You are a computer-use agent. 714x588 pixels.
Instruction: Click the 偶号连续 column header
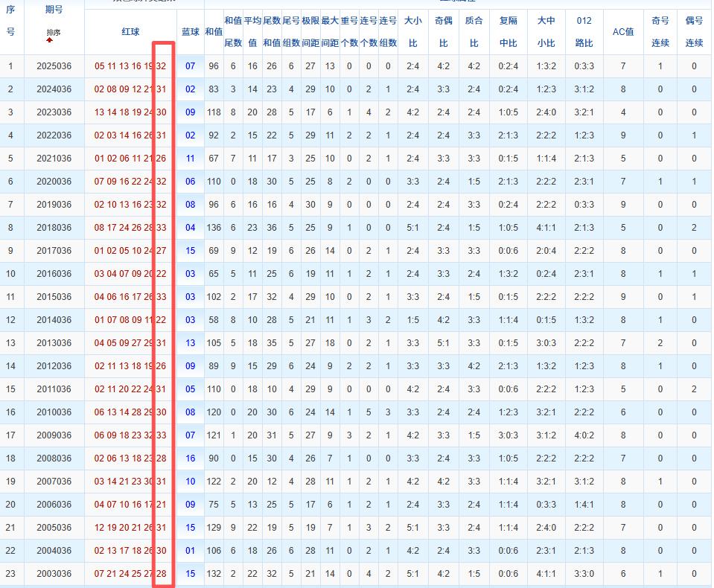pos(694,32)
